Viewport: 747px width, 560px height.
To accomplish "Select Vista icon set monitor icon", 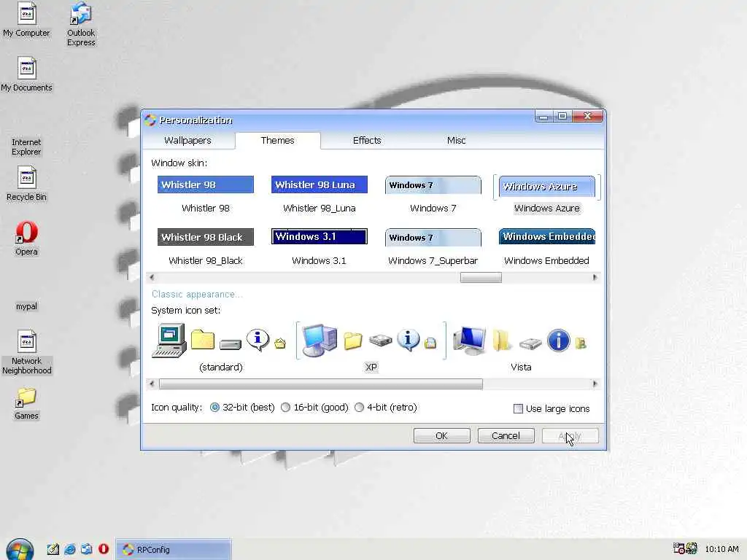I will coord(470,341).
